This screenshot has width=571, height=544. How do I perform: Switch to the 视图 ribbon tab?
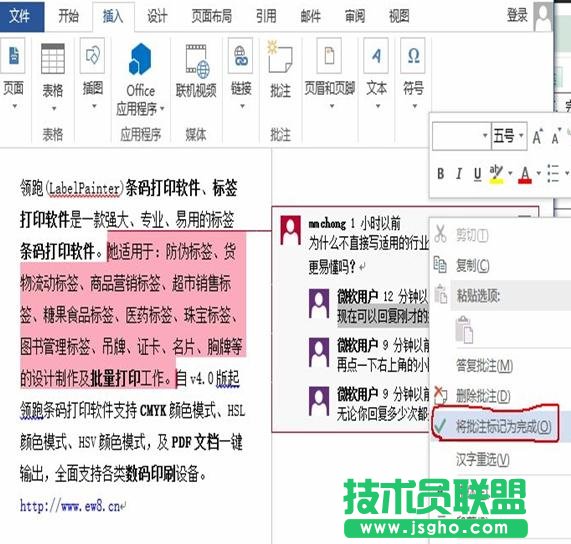point(399,16)
